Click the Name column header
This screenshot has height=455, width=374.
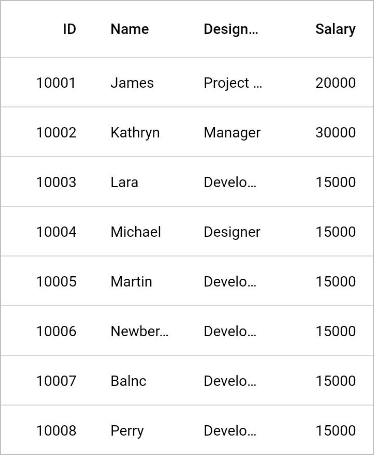click(x=140, y=29)
